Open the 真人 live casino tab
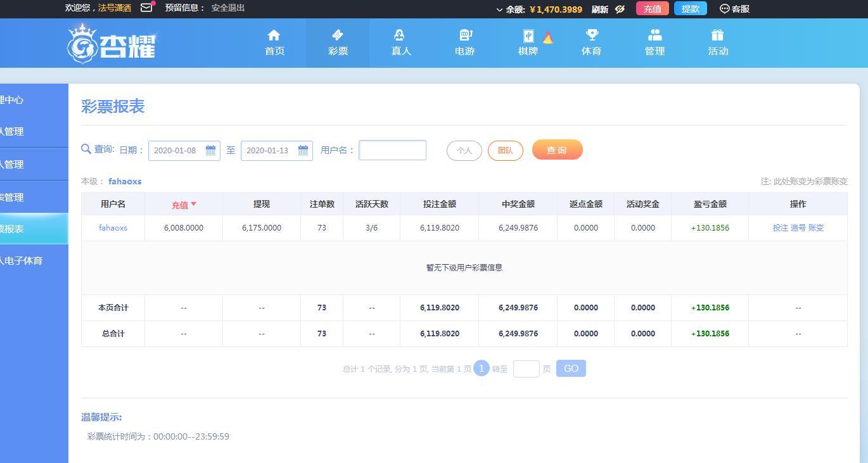Viewport: 868px width, 463px height. click(x=401, y=43)
